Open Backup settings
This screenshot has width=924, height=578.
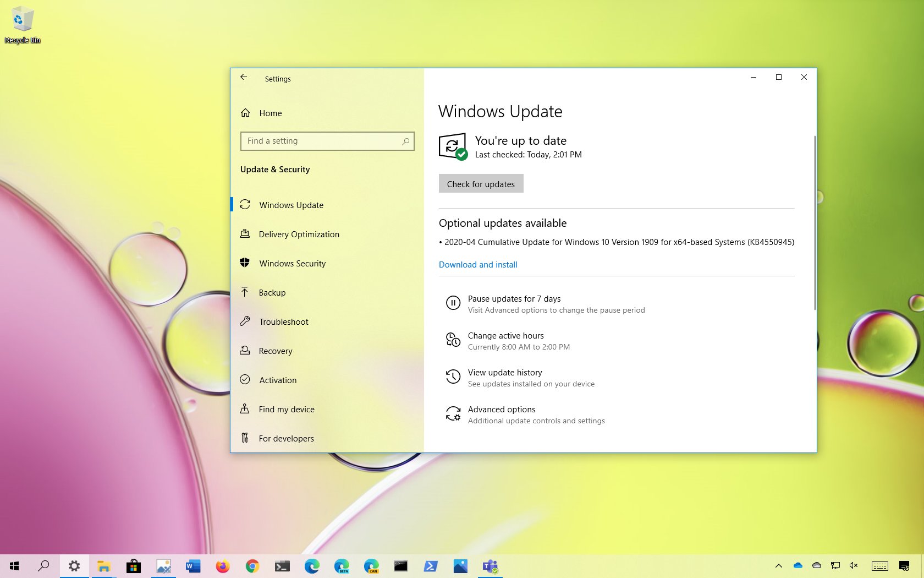coord(272,292)
